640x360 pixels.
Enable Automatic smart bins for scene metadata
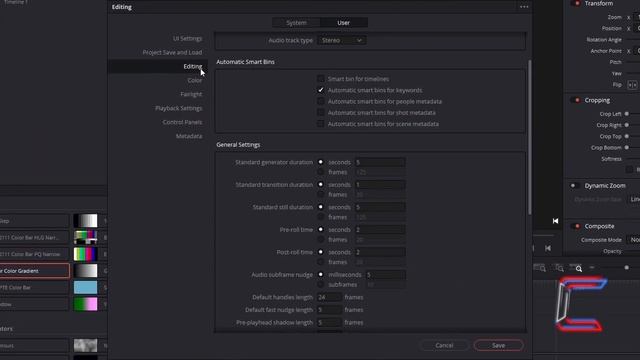[x=320, y=123]
